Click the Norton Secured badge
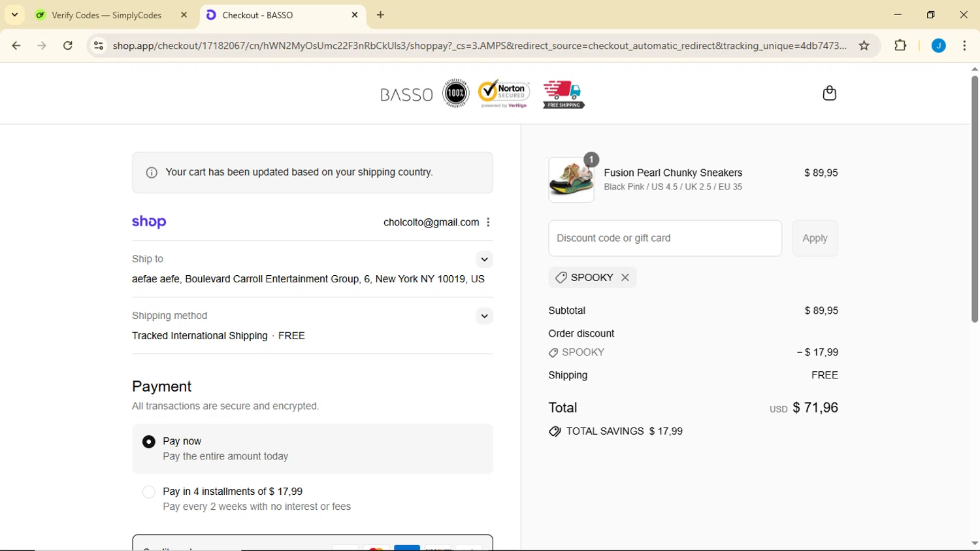The image size is (980, 551). point(504,93)
